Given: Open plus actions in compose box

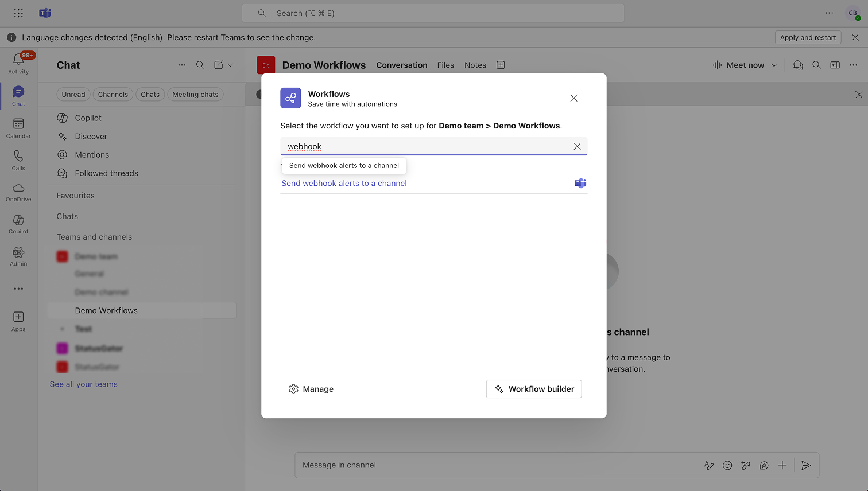Looking at the screenshot, I should [782, 465].
